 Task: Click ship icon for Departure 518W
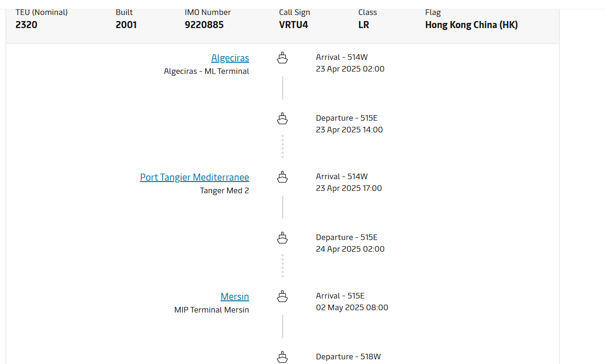tap(282, 357)
